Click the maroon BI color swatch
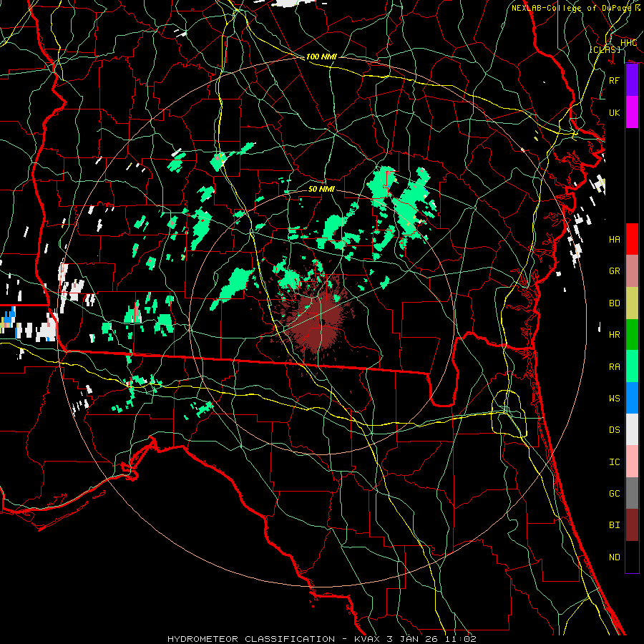The width and height of the screenshot is (644, 644). click(x=632, y=525)
